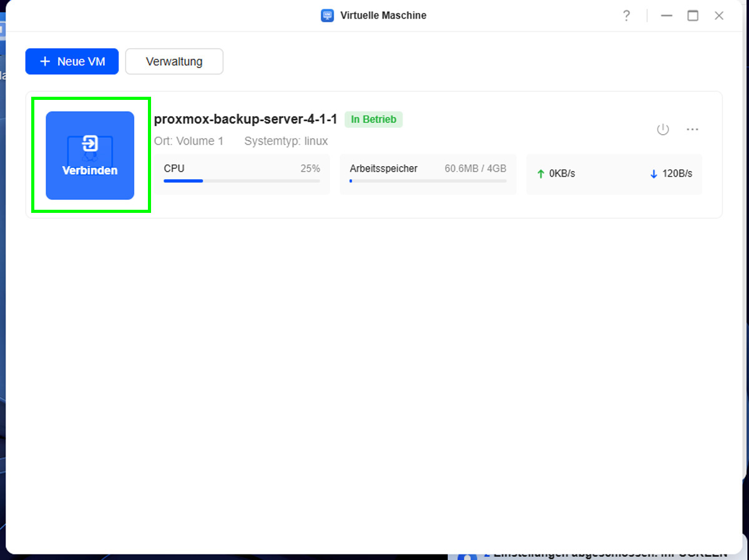Image resolution: width=749 pixels, height=560 pixels.
Task: Click the Arbeitsspeicher memory usage bar
Action: 428,181
